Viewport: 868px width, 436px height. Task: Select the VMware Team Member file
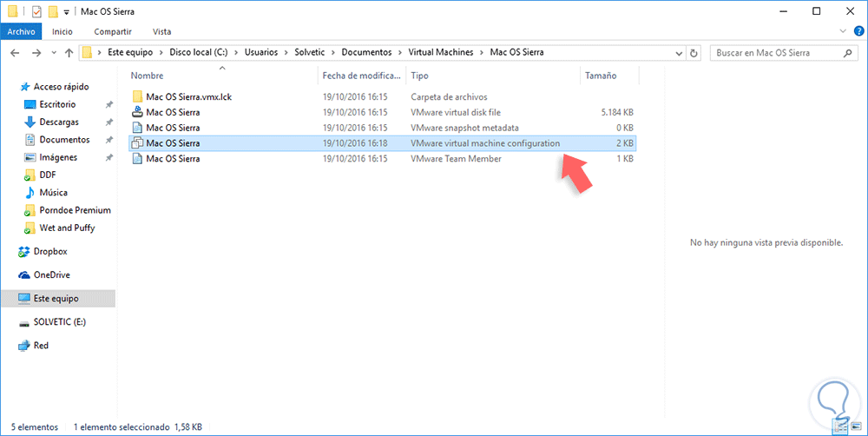[x=382, y=159]
